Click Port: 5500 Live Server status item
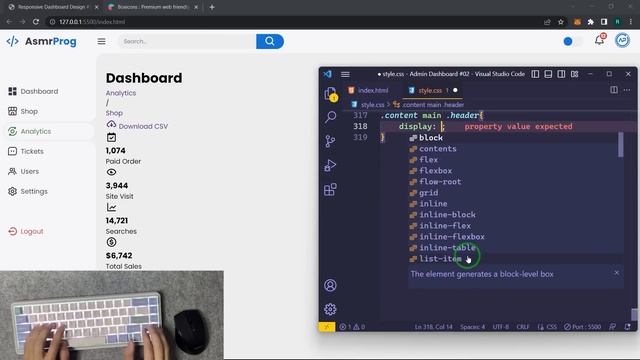This screenshot has height=360, width=640. click(582, 327)
